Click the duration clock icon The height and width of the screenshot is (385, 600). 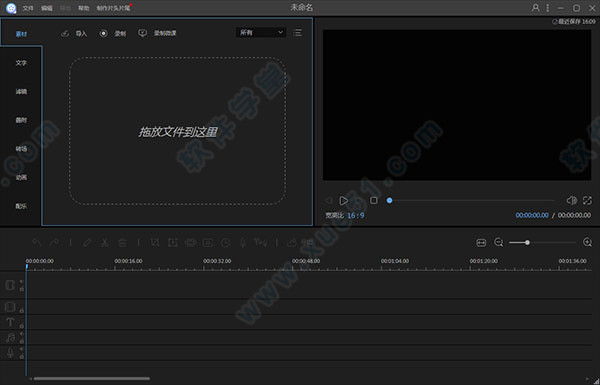[225, 242]
